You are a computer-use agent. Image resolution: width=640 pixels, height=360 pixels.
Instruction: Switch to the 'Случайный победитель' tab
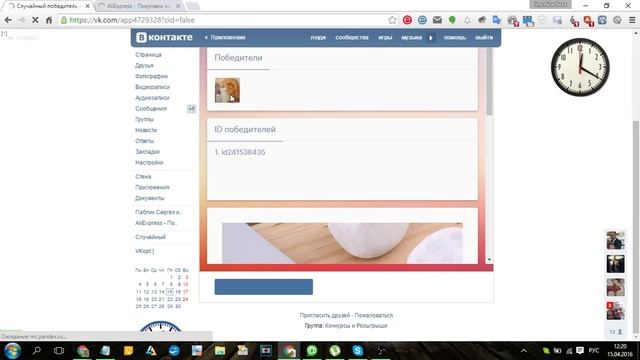46,6
